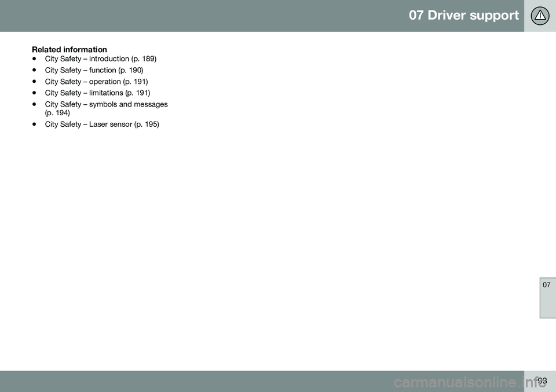Open the City Safety – function (p. 190) link
This screenshot has height=392, width=556.
tap(94, 70)
